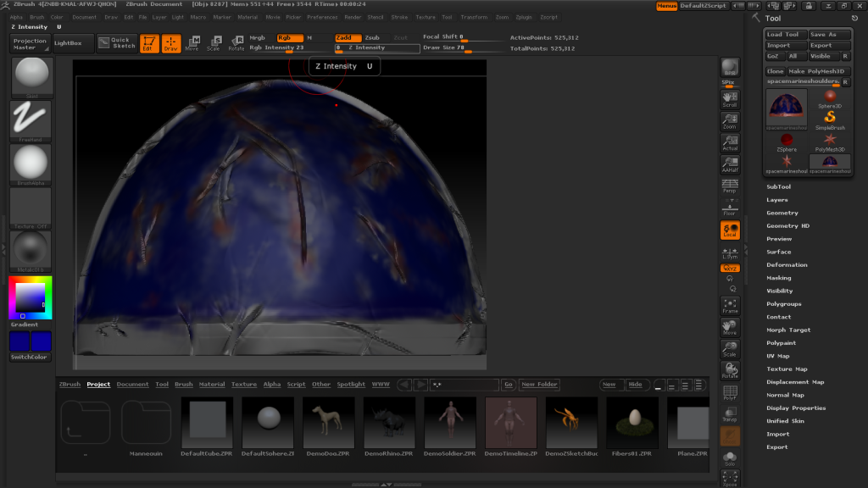Open the BrushAlpha selector
This screenshot has height=488, width=868.
pyautogui.click(x=31, y=164)
